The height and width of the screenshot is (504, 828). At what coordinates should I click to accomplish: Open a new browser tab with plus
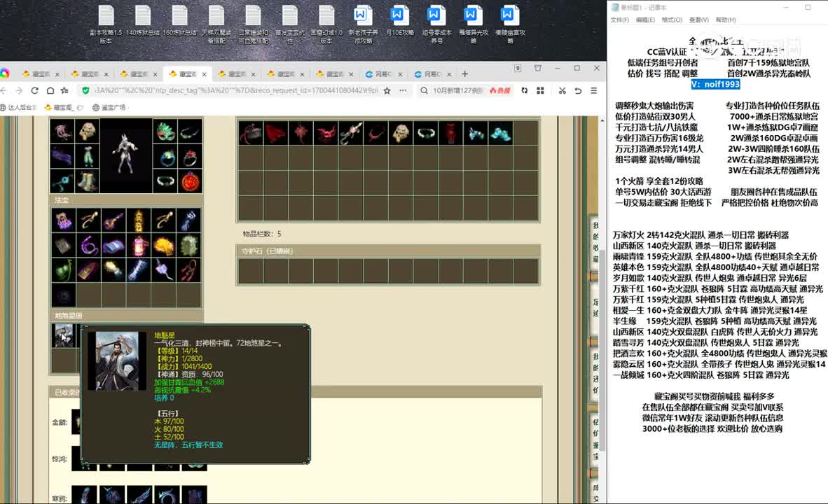pyautogui.click(x=464, y=74)
